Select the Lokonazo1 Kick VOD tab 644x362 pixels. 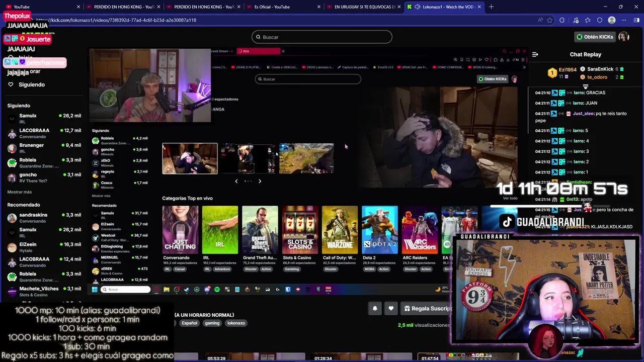point(445,7)
